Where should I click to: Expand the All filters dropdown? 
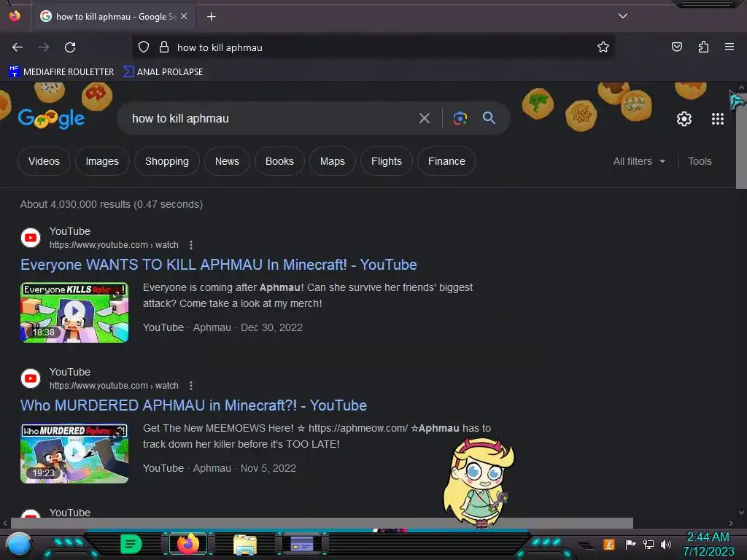coord(639,161)
